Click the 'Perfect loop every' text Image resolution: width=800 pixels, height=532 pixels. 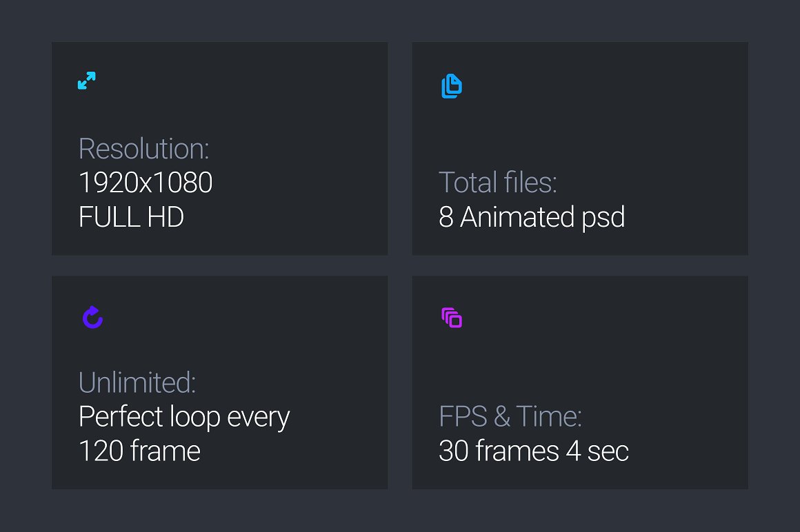(184, 417)
